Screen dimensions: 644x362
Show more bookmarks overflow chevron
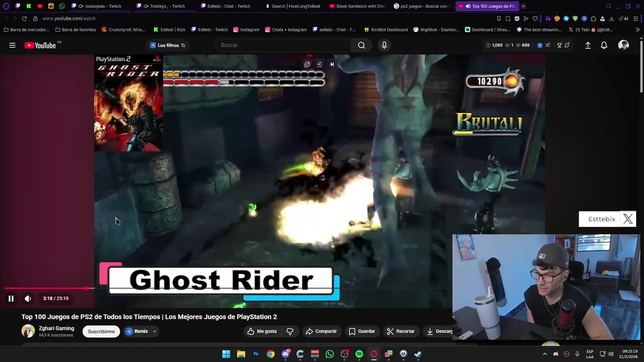[637, 30]
